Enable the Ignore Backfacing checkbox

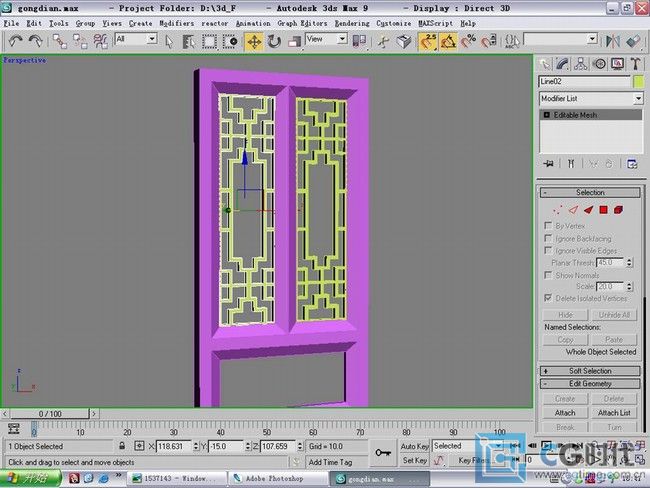(548, 238)
